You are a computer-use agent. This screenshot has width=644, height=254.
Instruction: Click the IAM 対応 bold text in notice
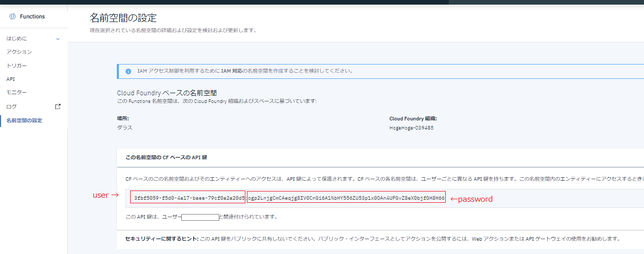[231, 71]
